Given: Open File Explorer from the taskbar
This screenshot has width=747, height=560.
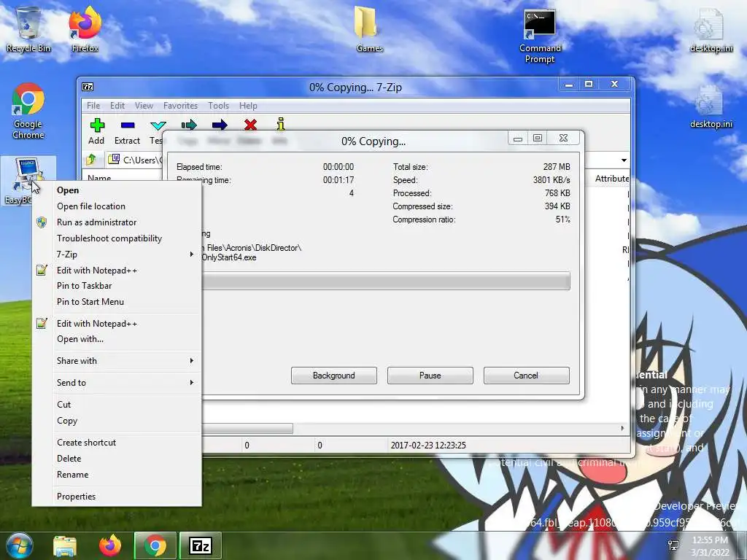Looking at the screenshot, I should (x=65, y=546).
